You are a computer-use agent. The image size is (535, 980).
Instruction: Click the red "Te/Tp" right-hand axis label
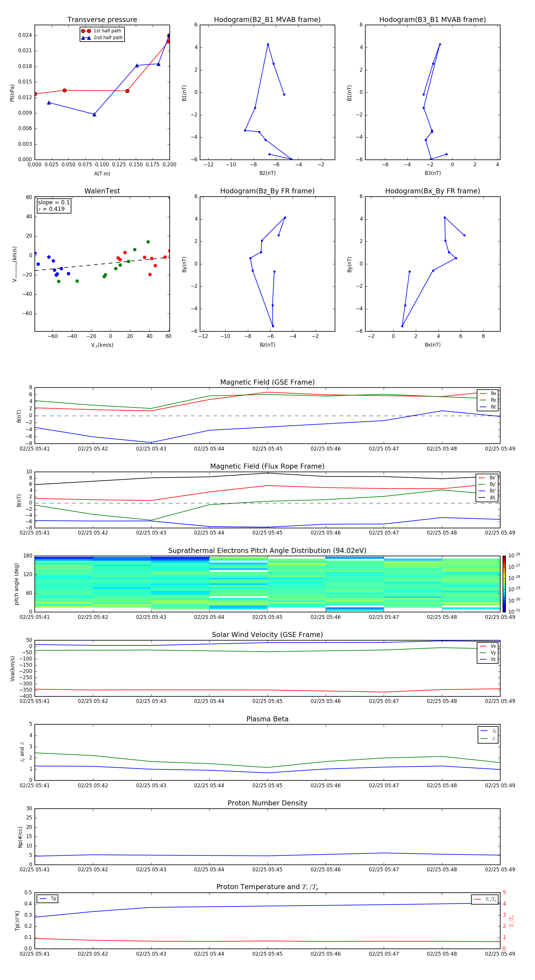512,921
